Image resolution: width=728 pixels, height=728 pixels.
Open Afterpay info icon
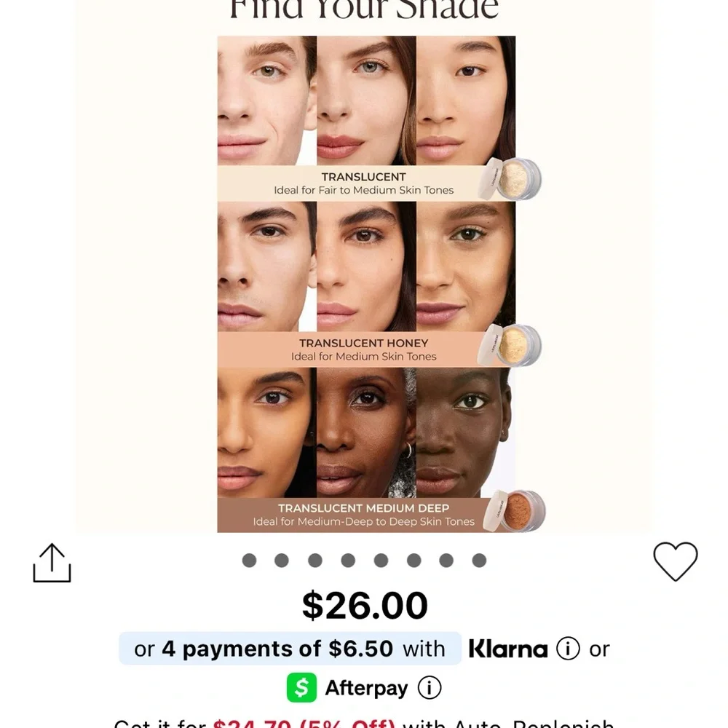click(430, 687)
